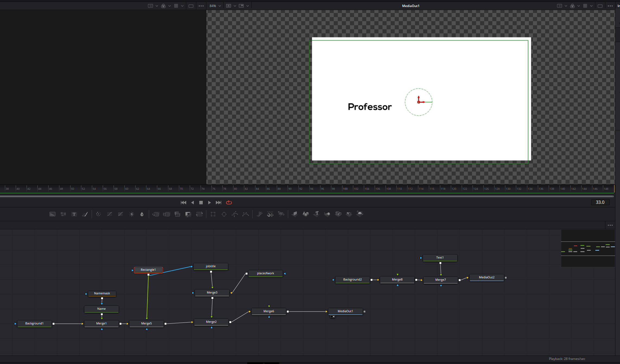Toggle single viewer layout in left viewer
Viewport: 620px width, 364px height.
coord(191,6)
